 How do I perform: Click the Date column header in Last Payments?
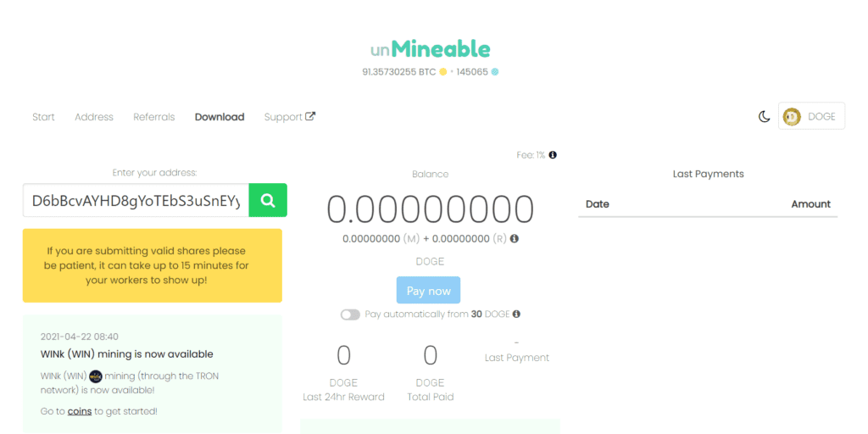(598, 204)
